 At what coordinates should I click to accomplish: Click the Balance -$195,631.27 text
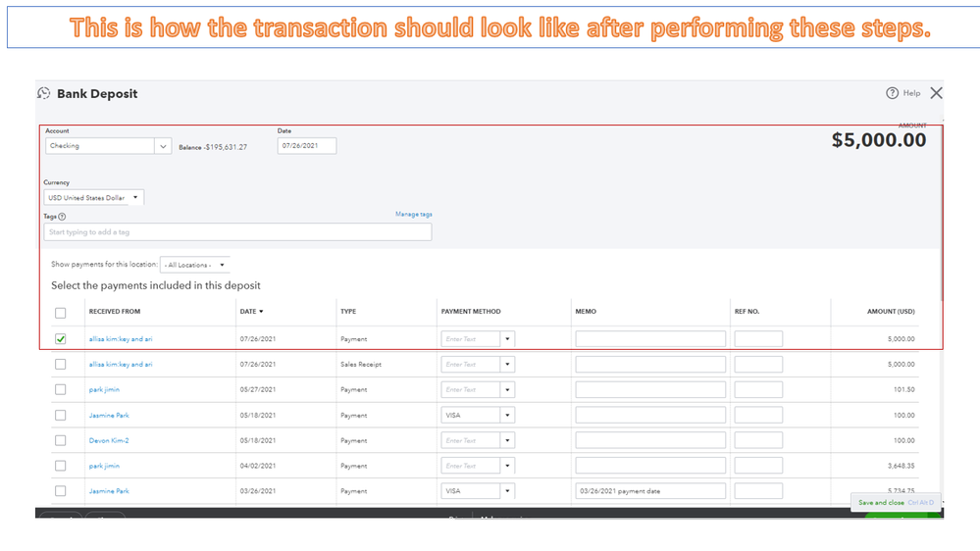tap(213, 147)
